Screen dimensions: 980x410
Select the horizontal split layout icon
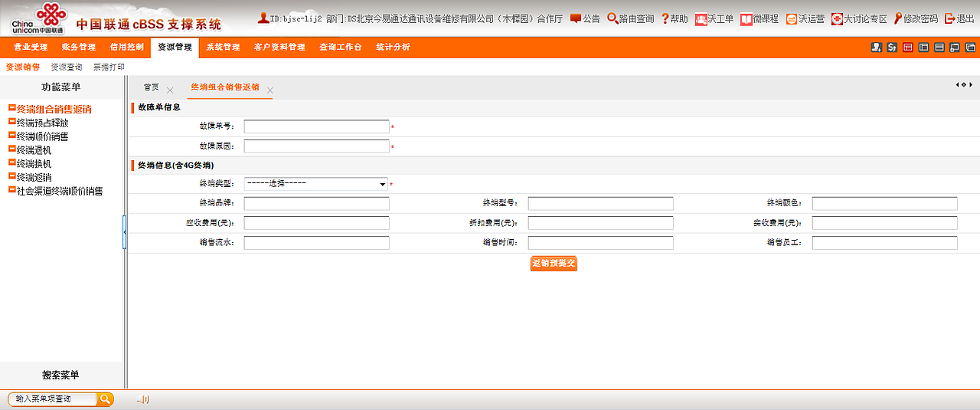(x=939, y=48)
